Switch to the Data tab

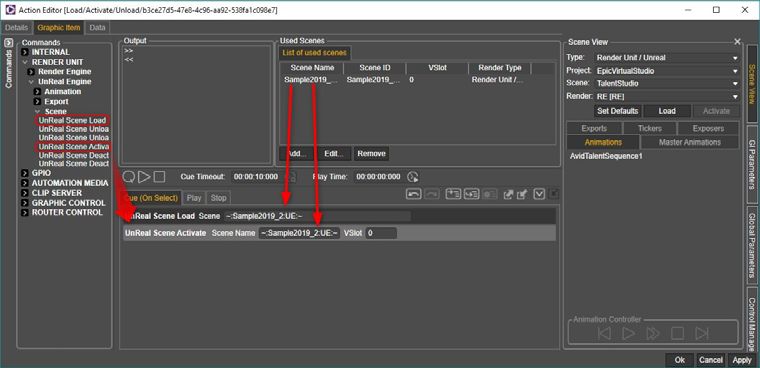pos(97,28)
